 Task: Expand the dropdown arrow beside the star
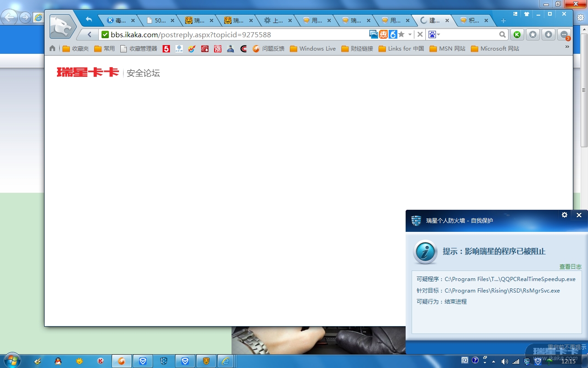410,34
